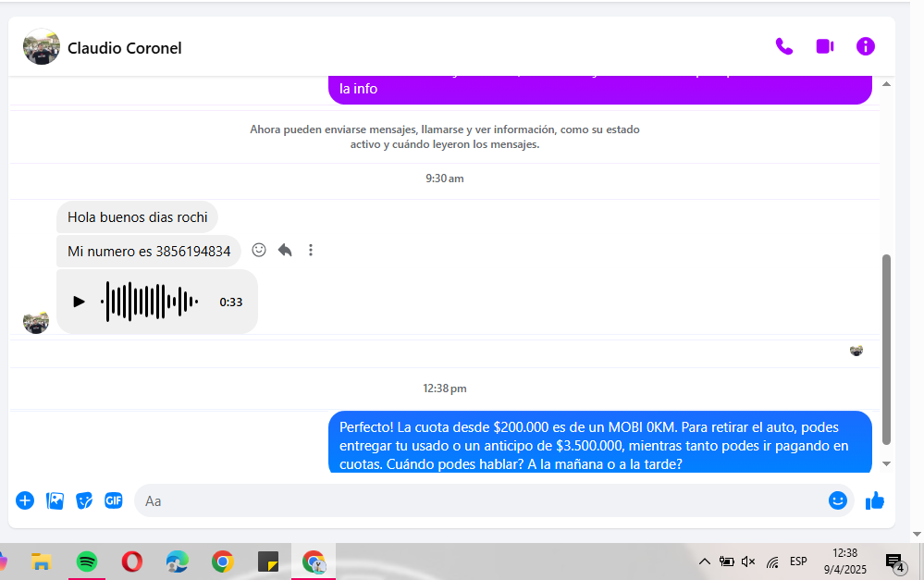
Task: Open the emoji picker in the message box
Action: tap(838, 500)
